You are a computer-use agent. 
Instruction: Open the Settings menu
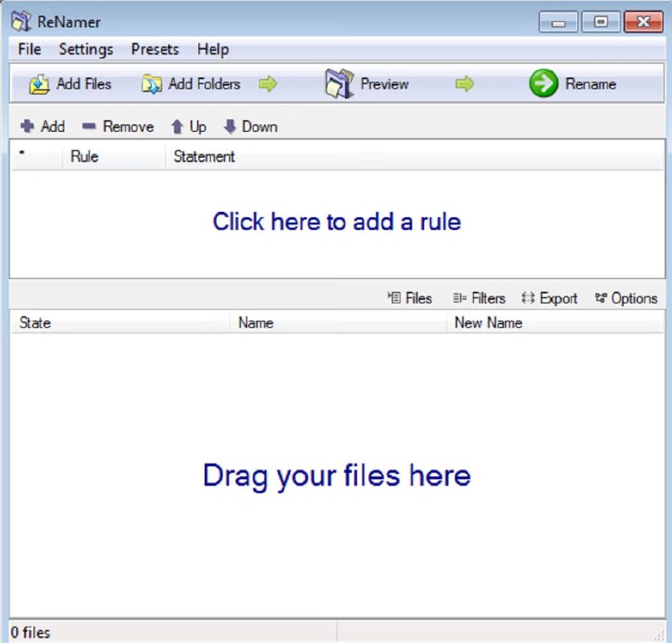(x=86, y=50)
